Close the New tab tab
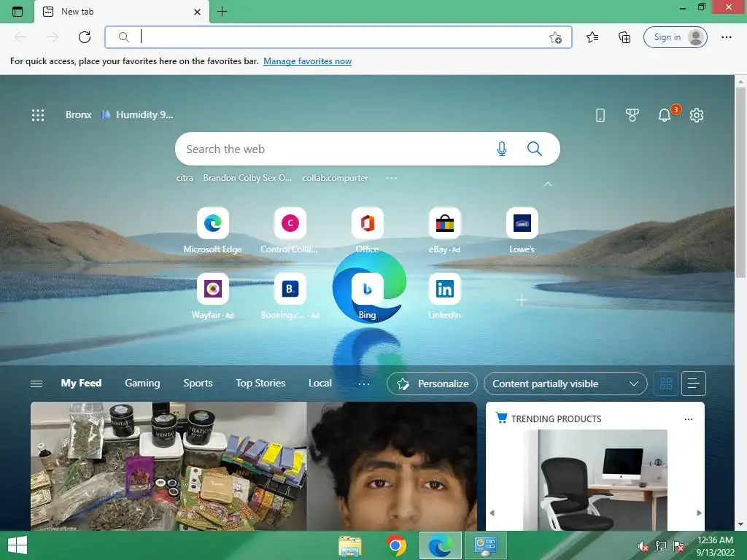The width and height of the screenshot is (747, 560). coord(197,12)
